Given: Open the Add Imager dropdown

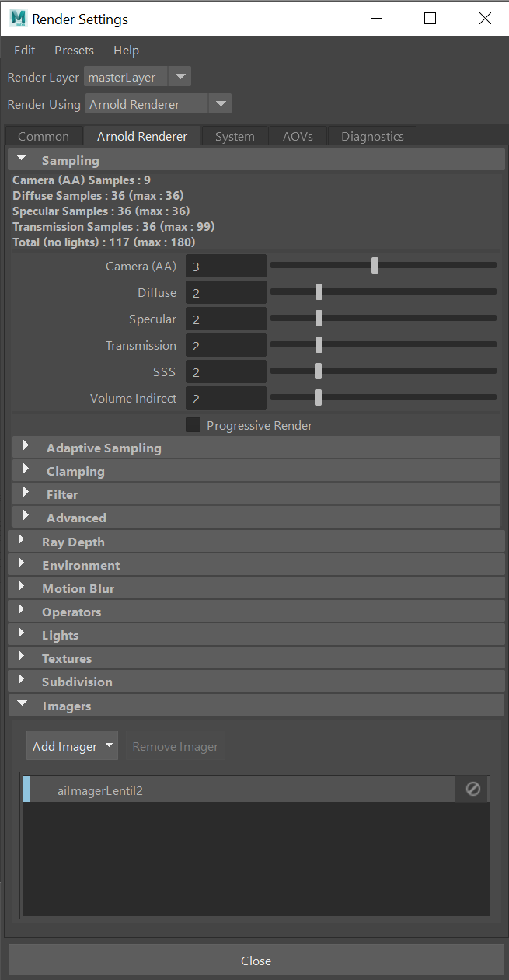Looking at the screenshot, I should pos(71,746).
